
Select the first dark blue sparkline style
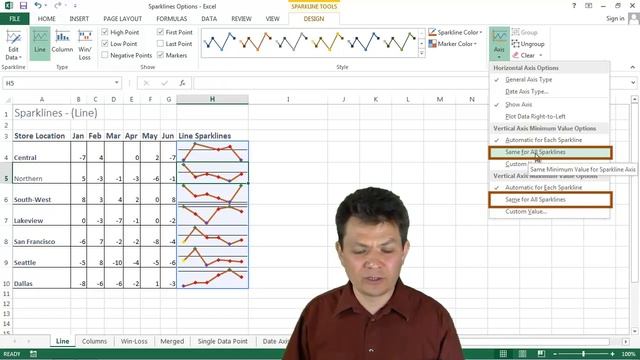[x=220, y=42]
